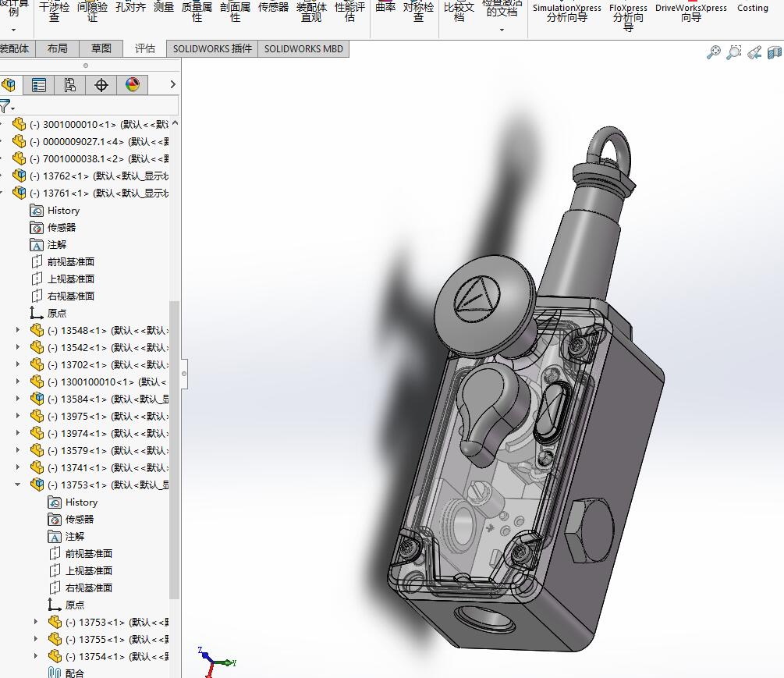Click the 传感器 sensor tool in ribbon
Image resolution: width=784 pixels, height=678 pixels.
pyautogui.click(x=274, y=7)
